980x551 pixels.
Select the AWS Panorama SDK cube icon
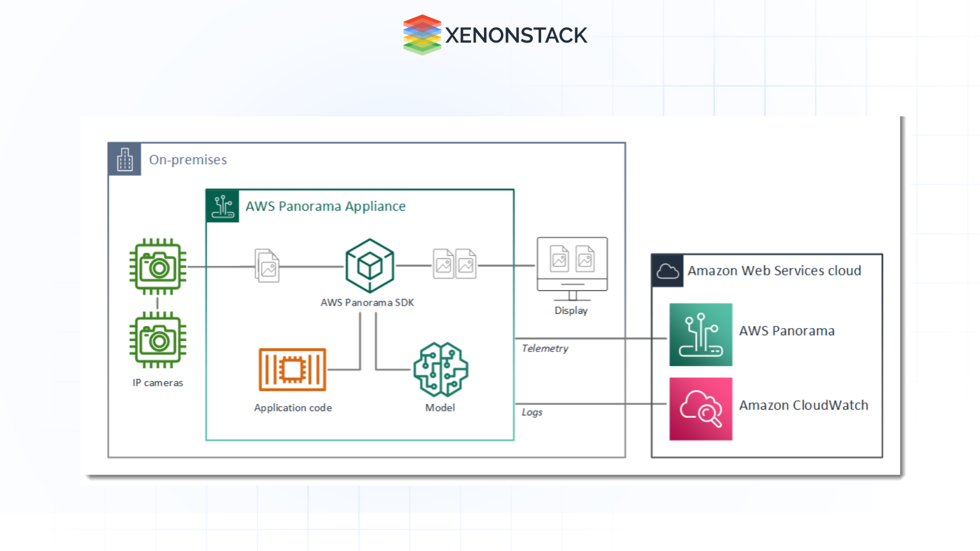(x=369, y=265)
